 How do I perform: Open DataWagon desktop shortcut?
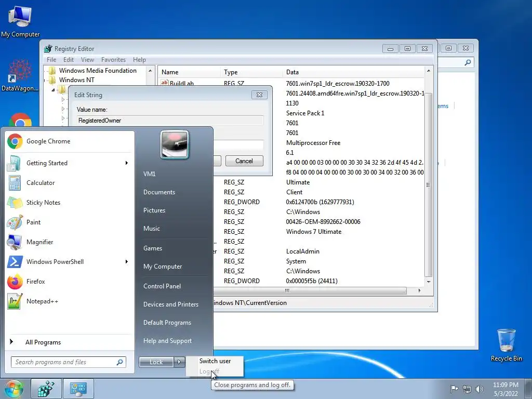[x=20, y=75]
